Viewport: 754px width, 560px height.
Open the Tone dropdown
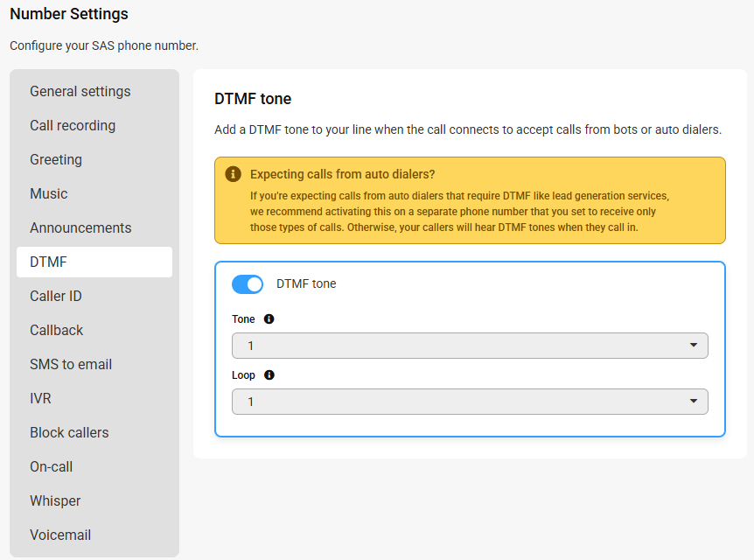[470, 346]
